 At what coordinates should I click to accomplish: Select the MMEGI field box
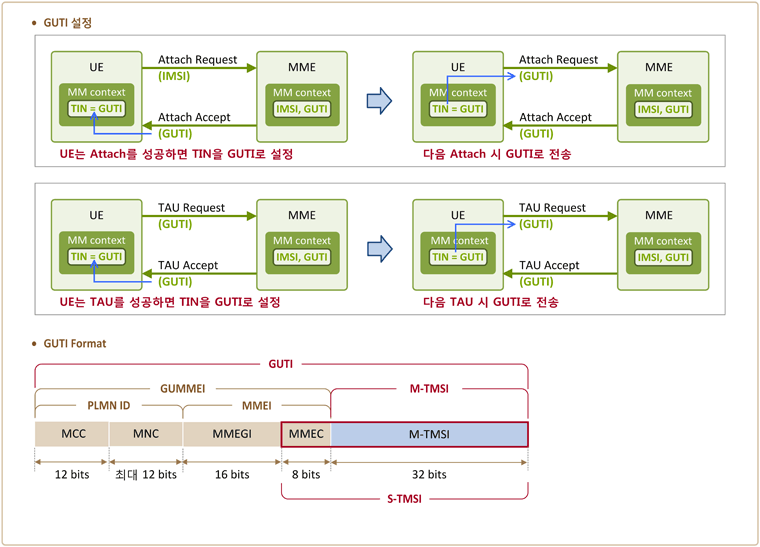tap(232, 434)
